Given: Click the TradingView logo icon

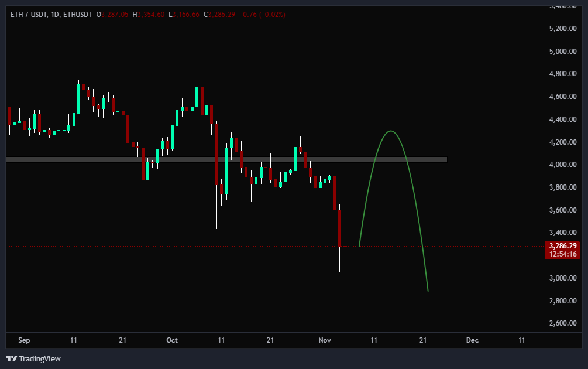Looking at the screenshot, I should pos(11,358).
